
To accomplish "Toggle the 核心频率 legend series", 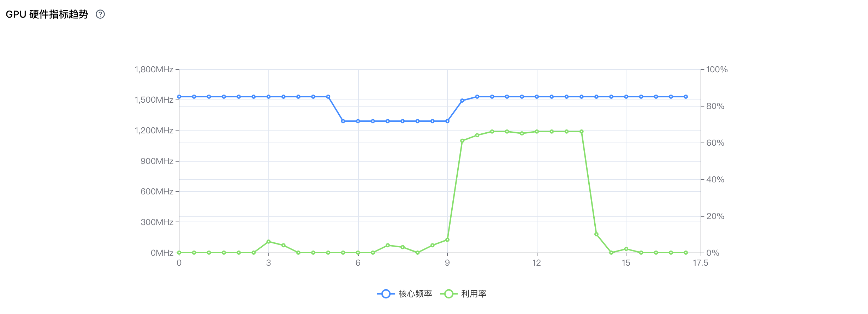I will click(x=405, y=294).
